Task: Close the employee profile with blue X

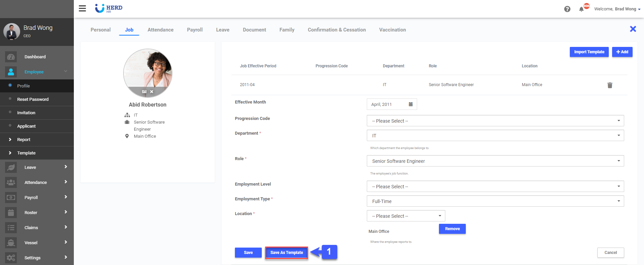Action: pyautogui.click(x=633, y=29)
